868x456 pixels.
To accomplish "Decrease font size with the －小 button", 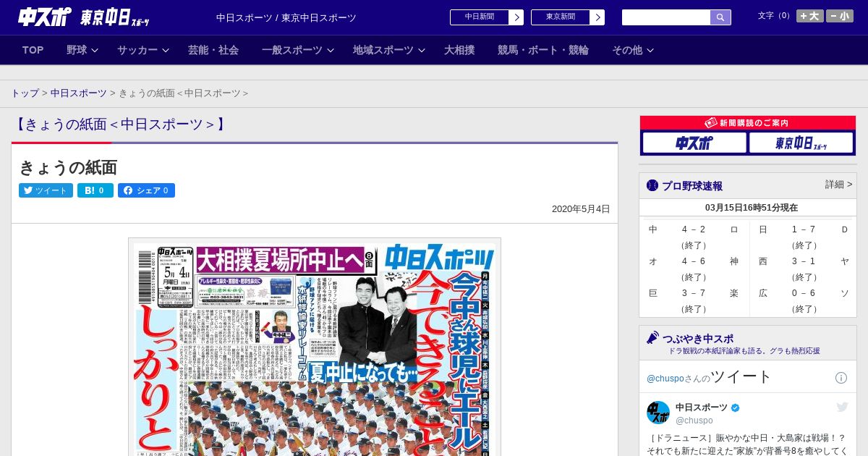I will 840,16.
